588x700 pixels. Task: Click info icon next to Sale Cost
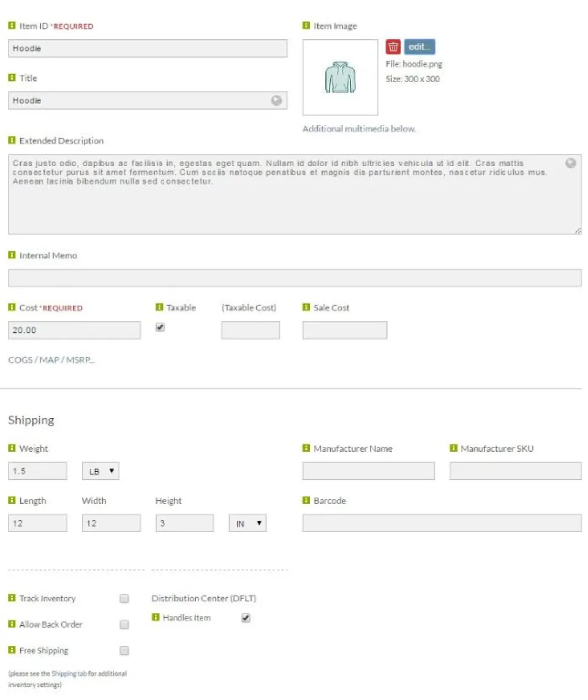tap(306, 307)
